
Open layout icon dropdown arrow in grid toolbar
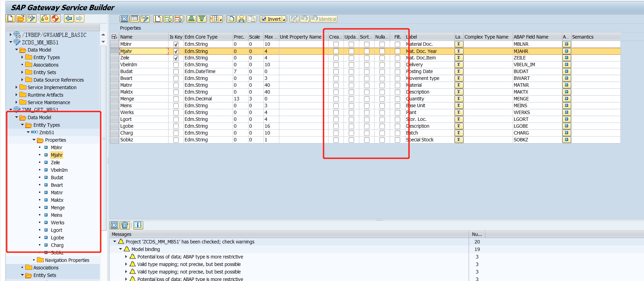click(x=220, y=19)
